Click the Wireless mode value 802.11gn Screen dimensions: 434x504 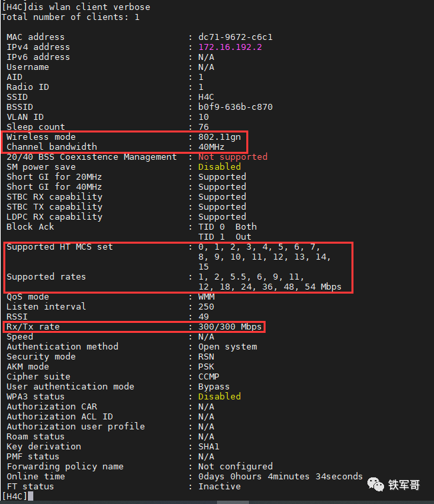pos(220,137)
